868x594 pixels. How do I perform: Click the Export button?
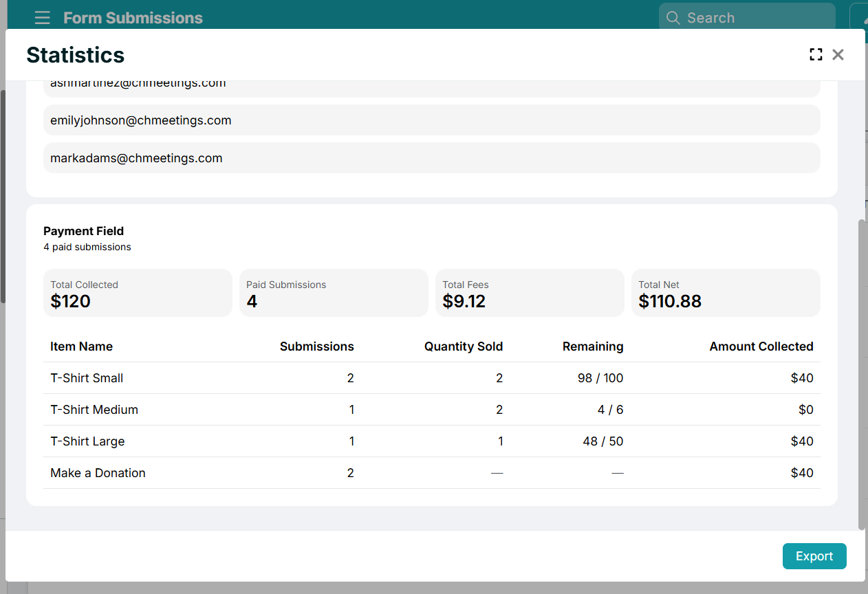click(814, 556)
